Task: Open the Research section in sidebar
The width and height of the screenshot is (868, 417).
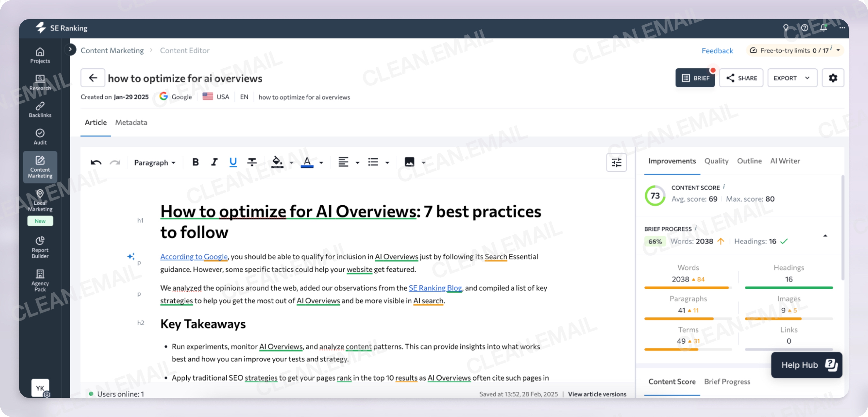Action: 40,82
